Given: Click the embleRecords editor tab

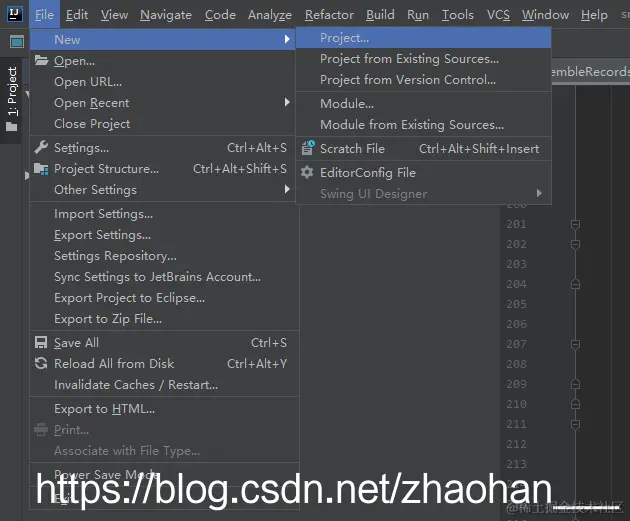Looking at the screenshot, I should click(590, 72).
